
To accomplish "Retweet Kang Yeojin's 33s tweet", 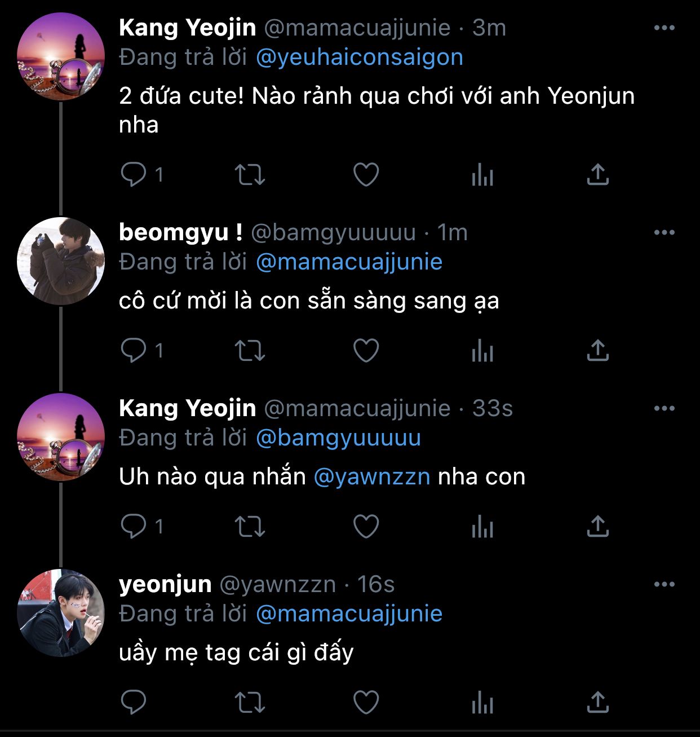I will pyautogui.click(x=250, y=527).
